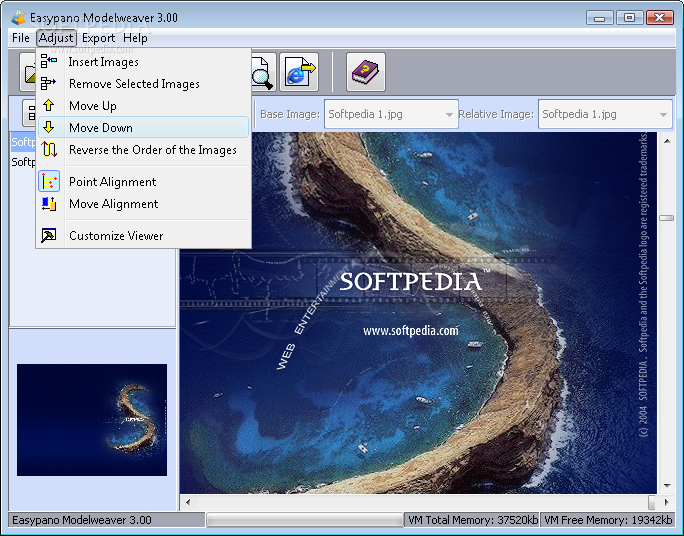Select the second image list row
The image size is (684, 536).
[23, 162]
